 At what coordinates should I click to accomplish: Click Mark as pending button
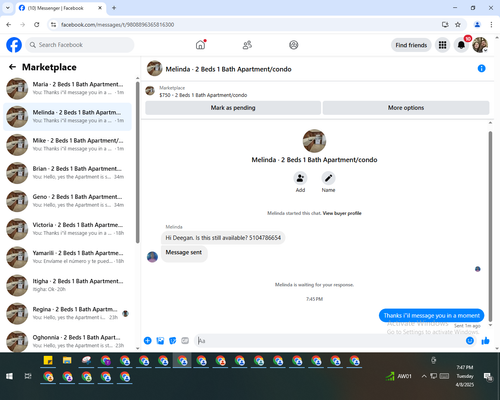(x=233, y=108)
